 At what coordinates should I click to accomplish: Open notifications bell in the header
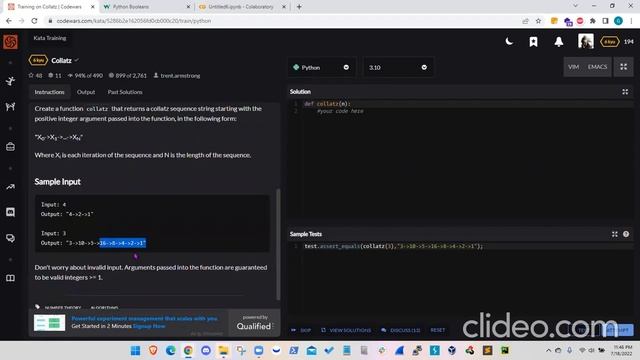tap(559, 42)
